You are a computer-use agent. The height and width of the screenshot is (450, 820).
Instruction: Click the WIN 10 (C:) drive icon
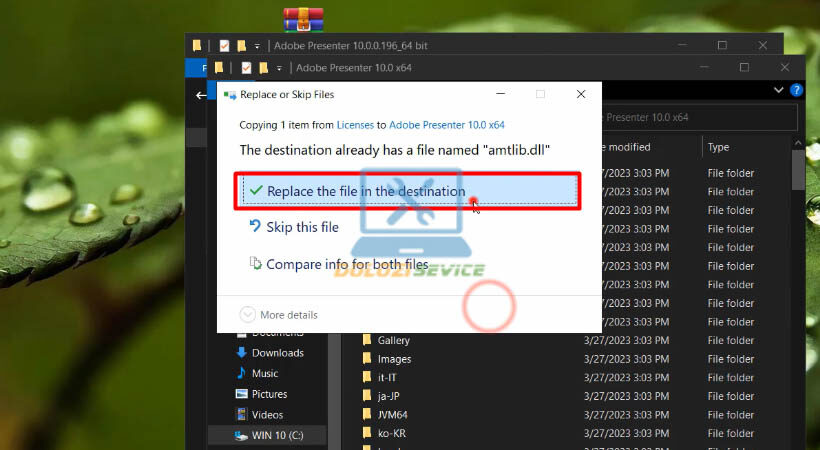[x=241, y=435]
